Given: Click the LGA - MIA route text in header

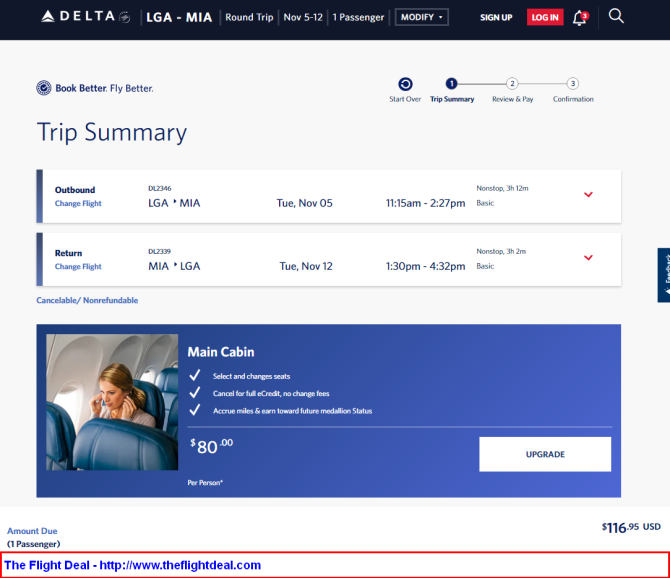Looking at the screenshot, I should pyautogui.click(x=179, y=18).
